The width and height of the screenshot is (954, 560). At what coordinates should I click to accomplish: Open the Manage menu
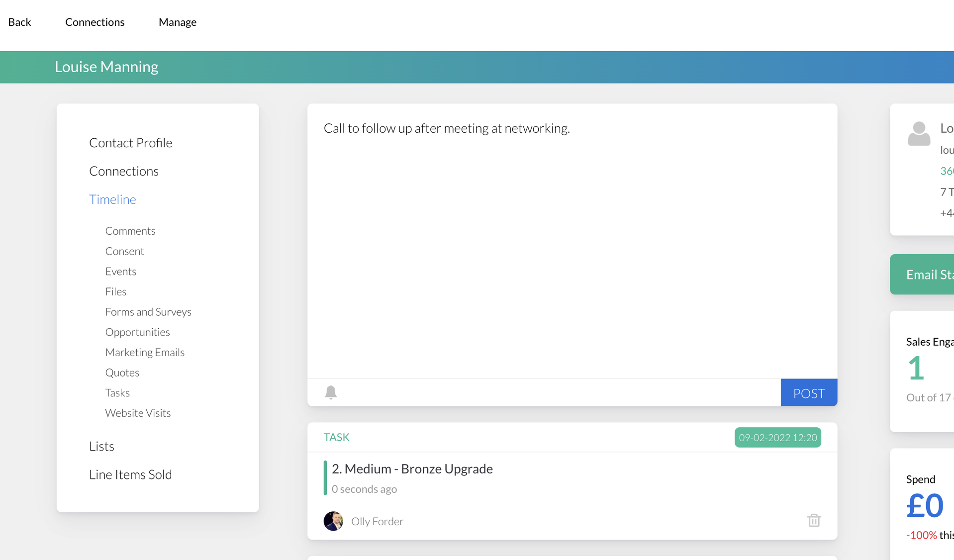coord(177,22)
